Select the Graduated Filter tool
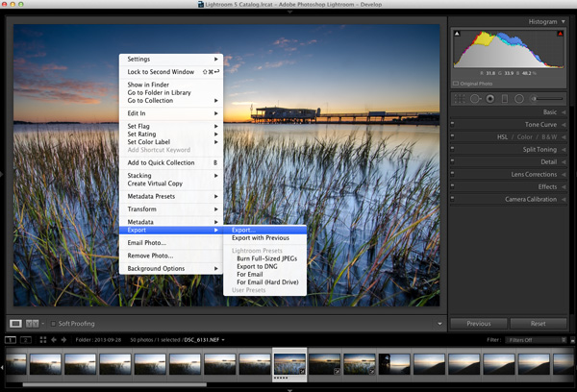 [x=505, y=99]
